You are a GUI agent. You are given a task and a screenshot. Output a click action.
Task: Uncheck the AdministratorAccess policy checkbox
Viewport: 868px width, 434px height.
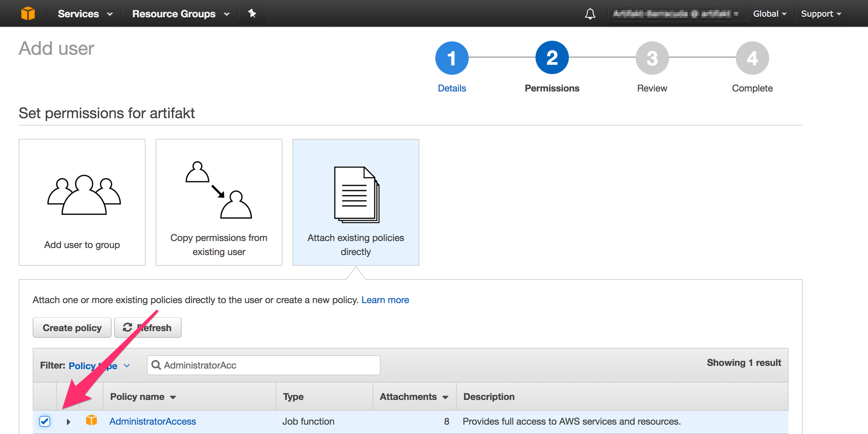[45, 421]
